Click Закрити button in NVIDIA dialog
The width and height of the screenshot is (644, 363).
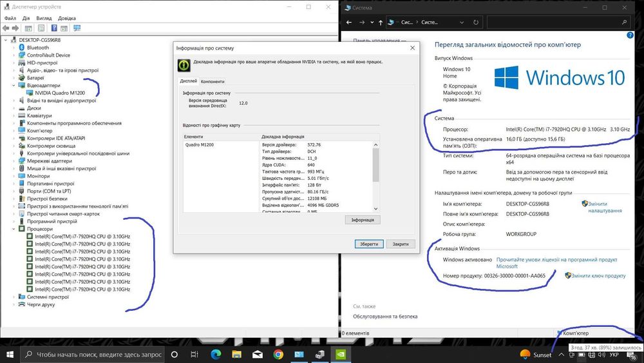coord(401,244)
